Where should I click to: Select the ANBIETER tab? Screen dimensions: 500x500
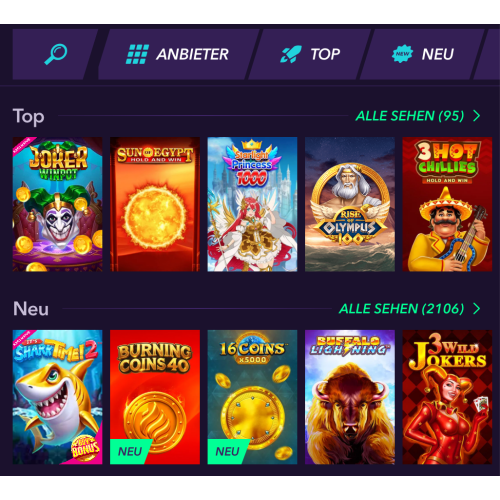coord(192,54)
